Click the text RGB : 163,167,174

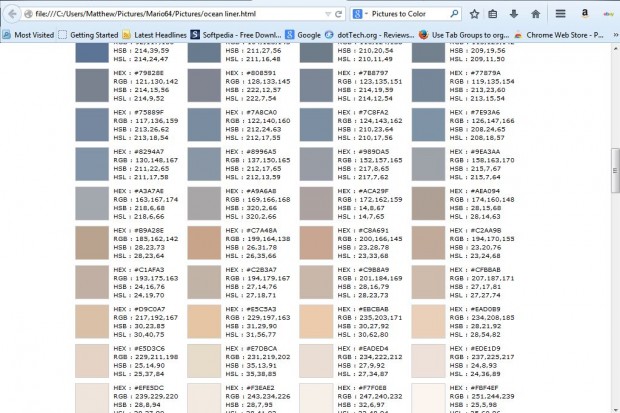(x=146, y=199)
